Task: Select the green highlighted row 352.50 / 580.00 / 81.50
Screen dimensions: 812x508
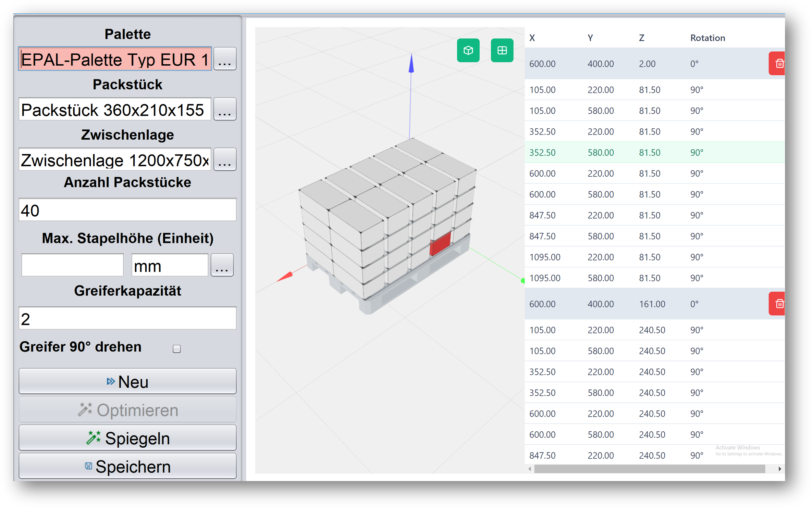Action: (655, 153)
